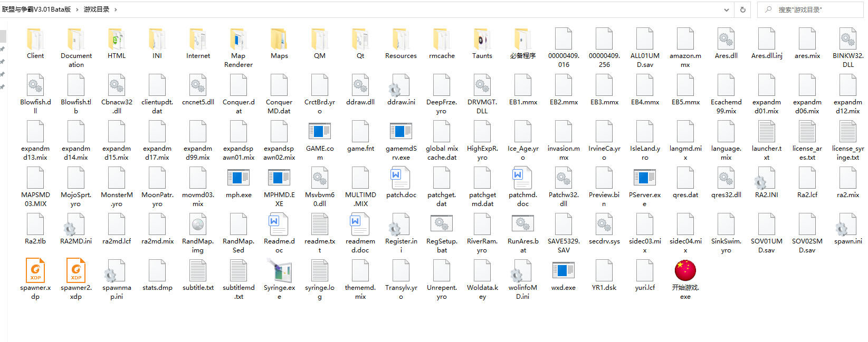This screenshot has height=342, width=868.
Task: Go to 联盟与争霸V3.01Bata版 breadcrumb folder
Action: point(36,9)
